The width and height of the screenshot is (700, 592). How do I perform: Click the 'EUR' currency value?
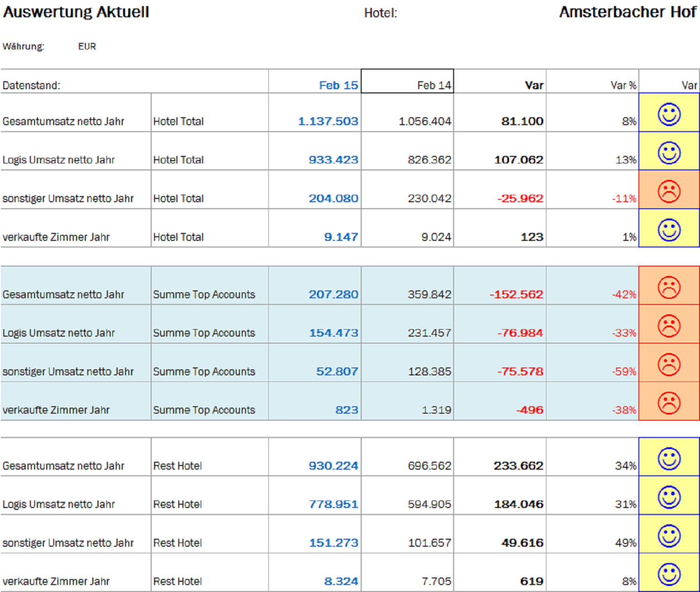click(87, 47)
